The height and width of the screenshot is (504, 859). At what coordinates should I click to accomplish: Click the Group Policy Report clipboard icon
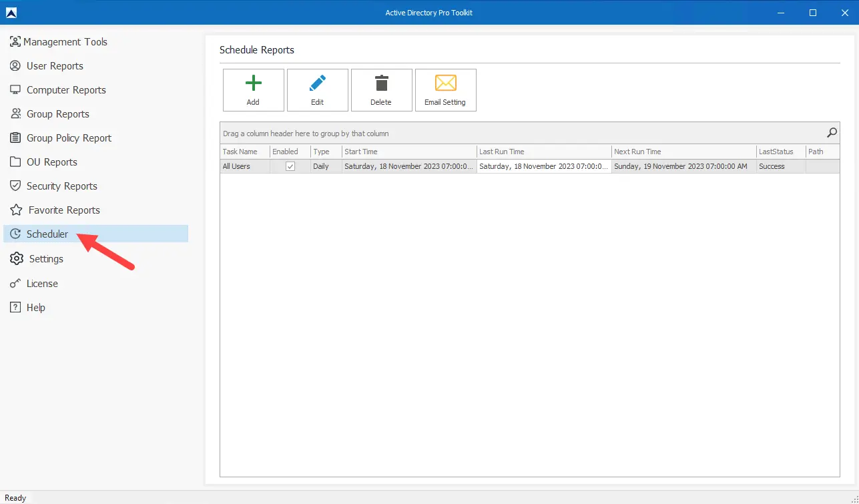(15, 138)
